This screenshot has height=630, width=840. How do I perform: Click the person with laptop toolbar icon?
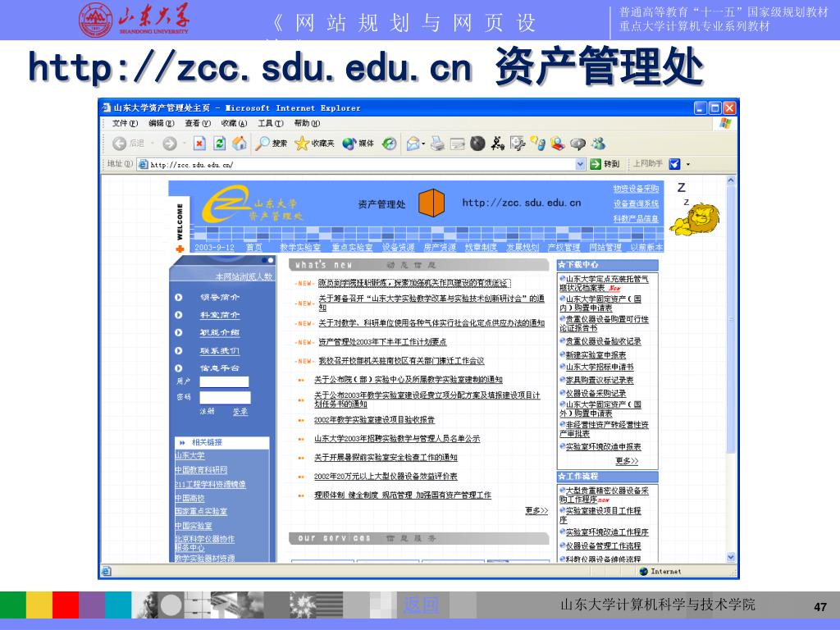point(558,144)
